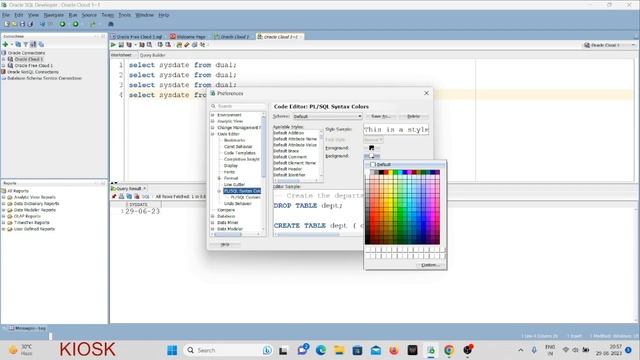The image size is (640, 360).
Task: Click the 29-06-23 result cell
Action: [142, 211]
